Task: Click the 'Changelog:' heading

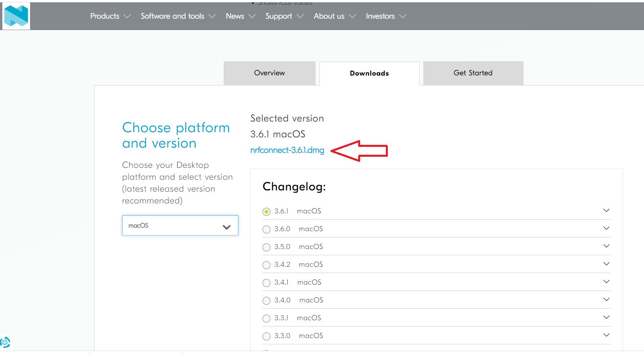Action: [x=294, y=187]
